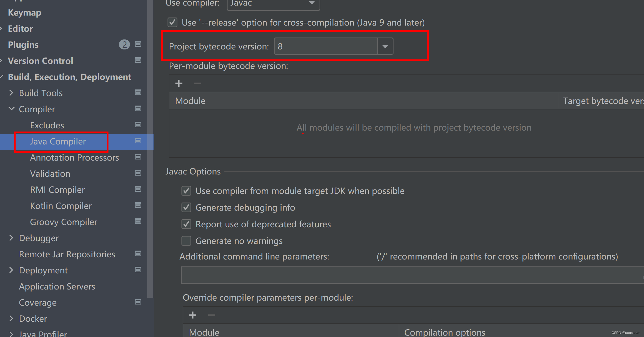Click the project-level icon beside RMI Compiler
This screenshot has width=644, height=337.
tap(138, 189)
